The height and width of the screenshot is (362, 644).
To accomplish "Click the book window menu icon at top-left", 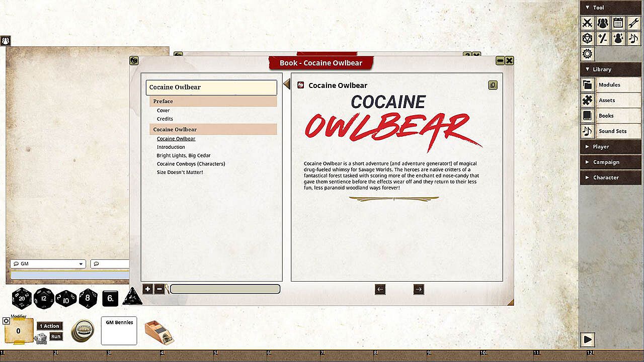I will click(134, 60).
